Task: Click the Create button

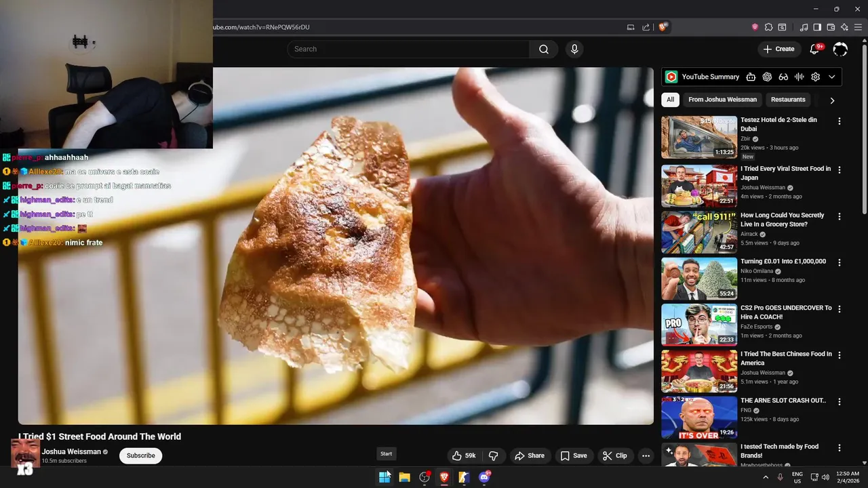Action: (x=778, y=49)
